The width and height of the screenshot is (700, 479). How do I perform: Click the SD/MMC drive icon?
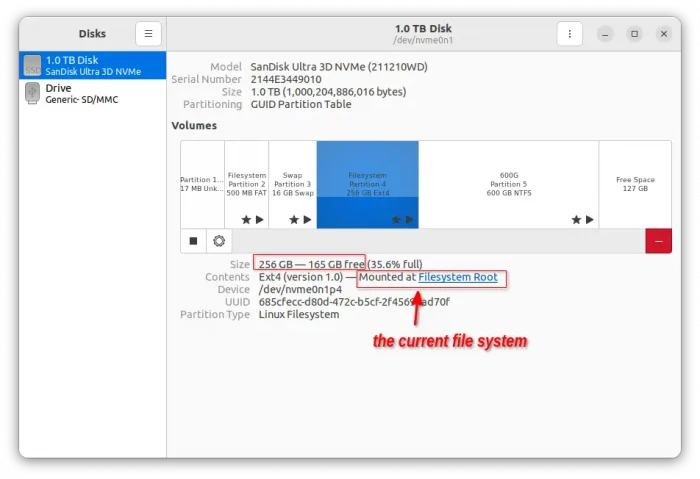click(x=32, y=94)
